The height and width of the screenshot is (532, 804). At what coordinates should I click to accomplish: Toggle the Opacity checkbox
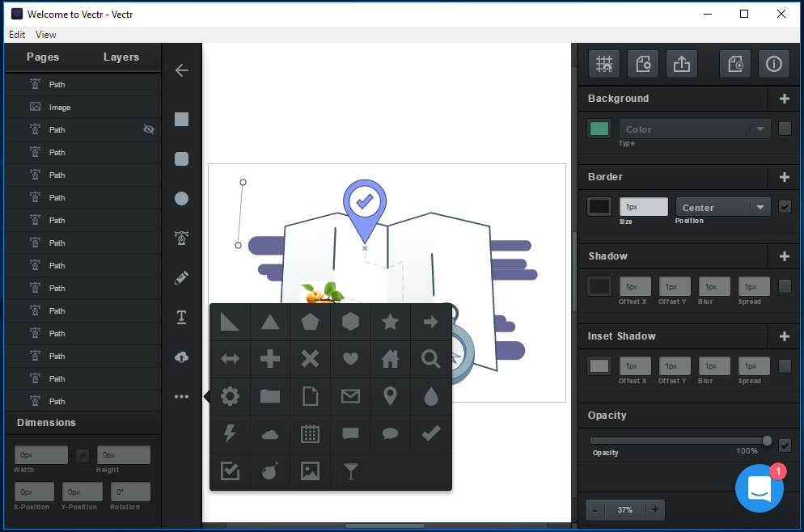click(785, 445)
